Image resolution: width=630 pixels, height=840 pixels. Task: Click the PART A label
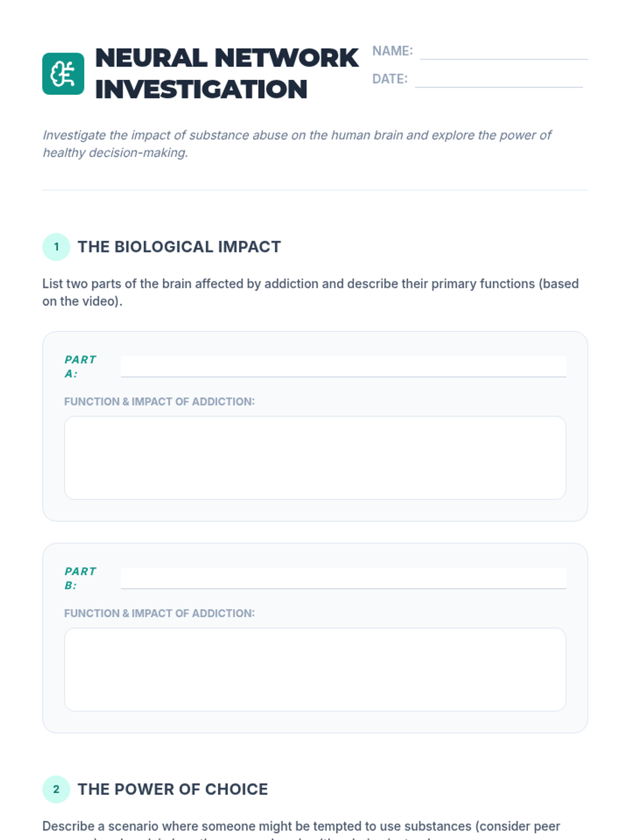tap(80, 366)
